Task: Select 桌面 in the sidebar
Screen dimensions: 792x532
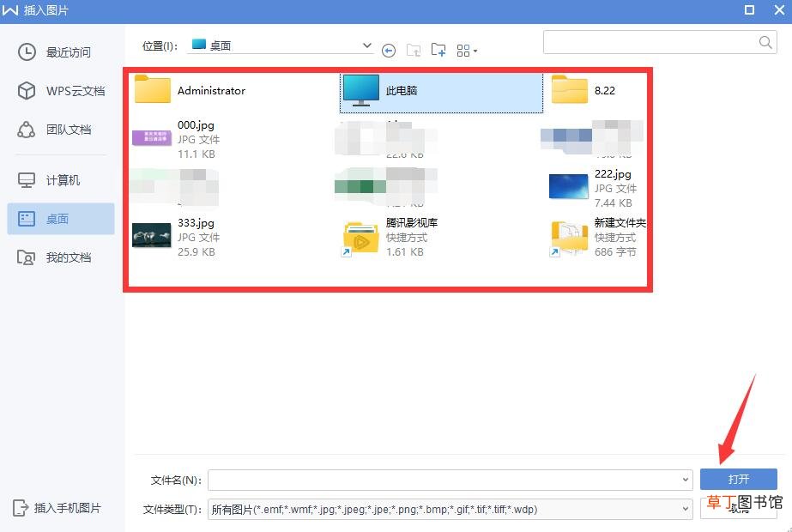Action: point(61,219)
